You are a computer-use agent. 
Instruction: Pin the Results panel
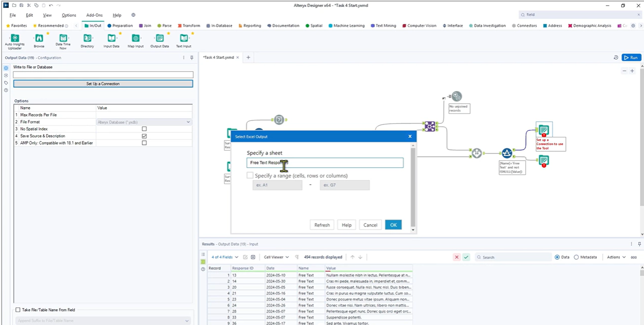pyautogui.click(x=640, y=244)
